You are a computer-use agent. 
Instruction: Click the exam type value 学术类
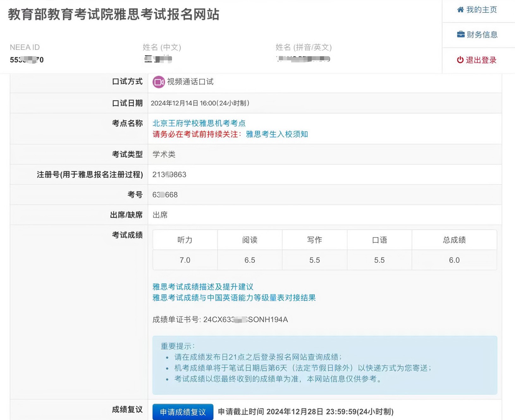[x=164, y=154]
